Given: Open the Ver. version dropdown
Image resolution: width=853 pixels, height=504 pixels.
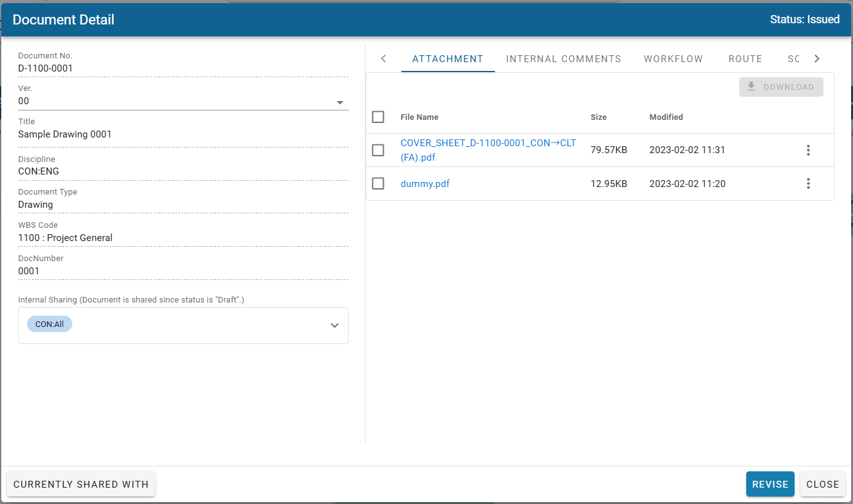Looking at the screenshot, I should tap(340, 102).
